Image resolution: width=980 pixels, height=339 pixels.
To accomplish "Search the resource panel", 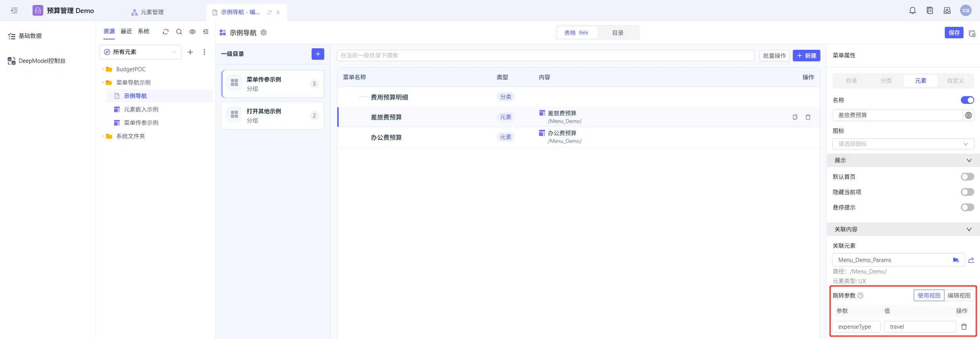I will [179, 32].
